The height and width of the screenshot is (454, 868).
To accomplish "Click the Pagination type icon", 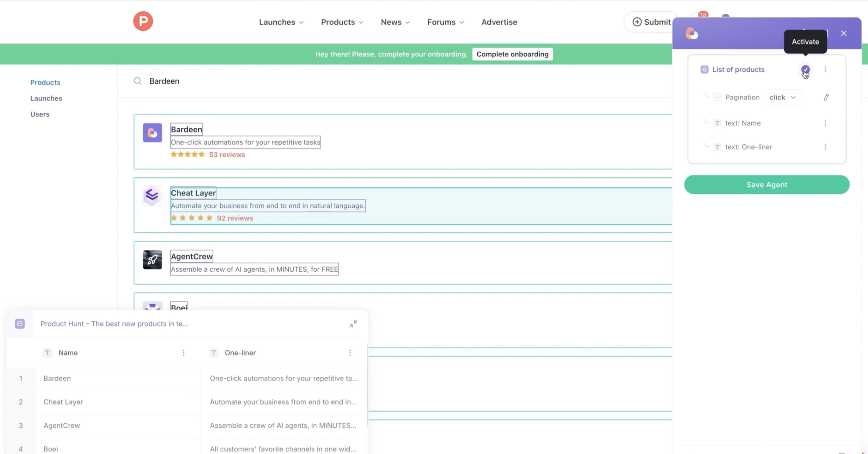I will point(717,97).
